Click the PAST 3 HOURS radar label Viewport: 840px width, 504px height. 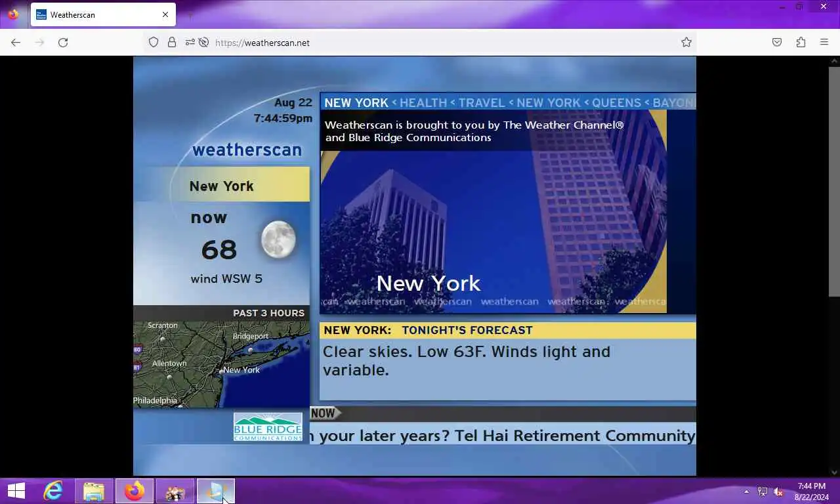point(268,313)
